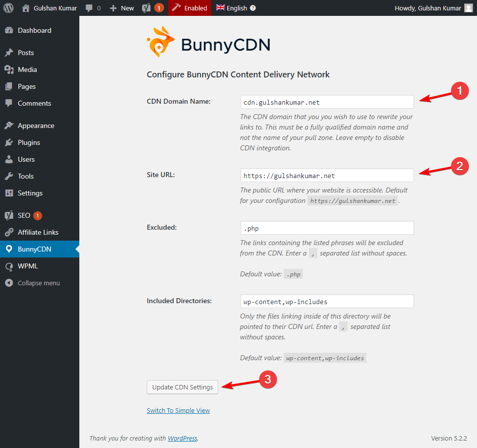477x448 pixels.
Task: Click the Affiliate Links chain icon
Action: pos(9,232)
